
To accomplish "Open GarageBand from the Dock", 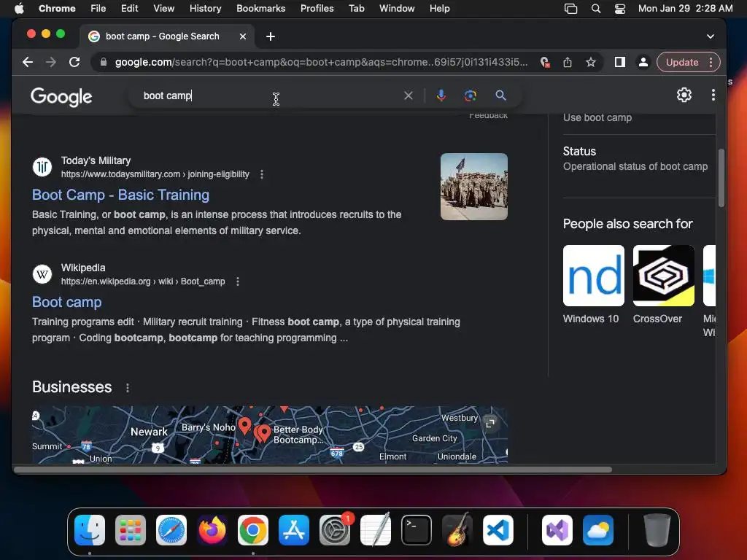I will click(457, 530).
